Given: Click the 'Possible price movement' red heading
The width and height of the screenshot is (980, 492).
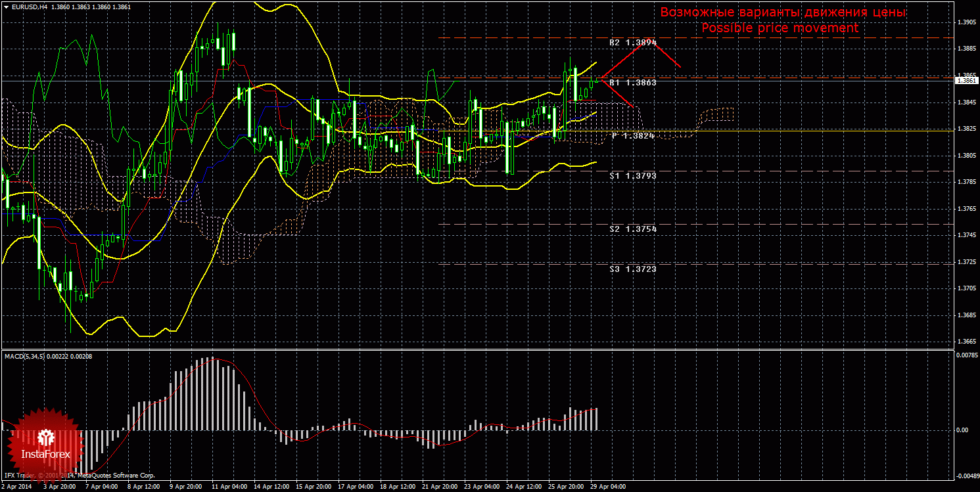Looking at the screenshot, I should click(x=780, y=28).
